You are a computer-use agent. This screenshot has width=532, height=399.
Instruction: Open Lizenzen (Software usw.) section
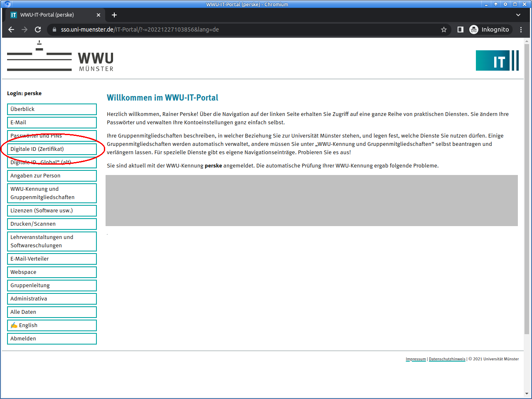52,211
